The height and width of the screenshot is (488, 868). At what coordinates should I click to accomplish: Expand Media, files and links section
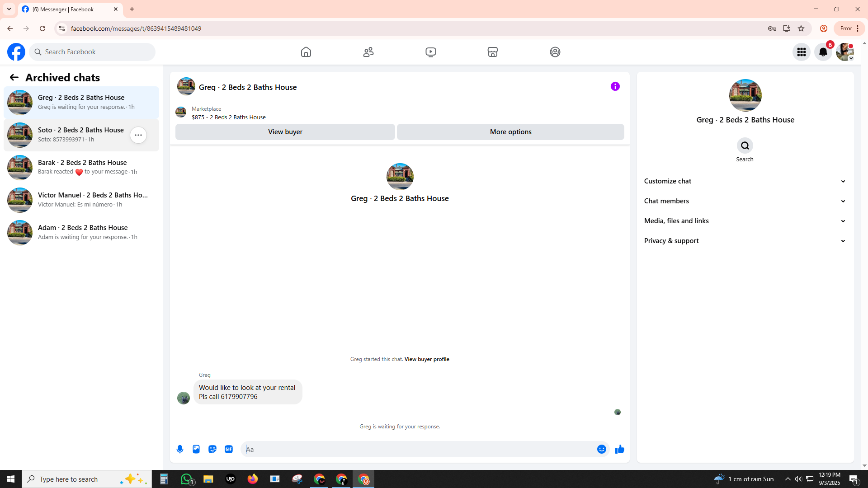745,221
